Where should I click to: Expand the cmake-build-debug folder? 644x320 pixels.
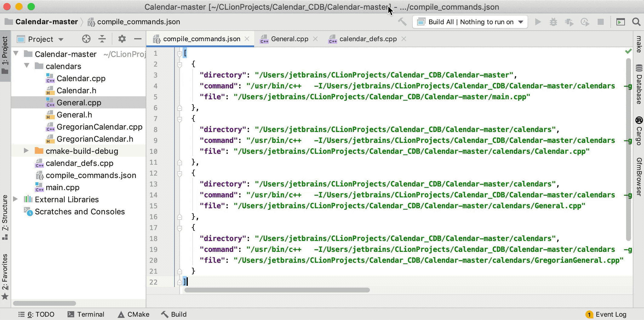click(x=26, y=151)
